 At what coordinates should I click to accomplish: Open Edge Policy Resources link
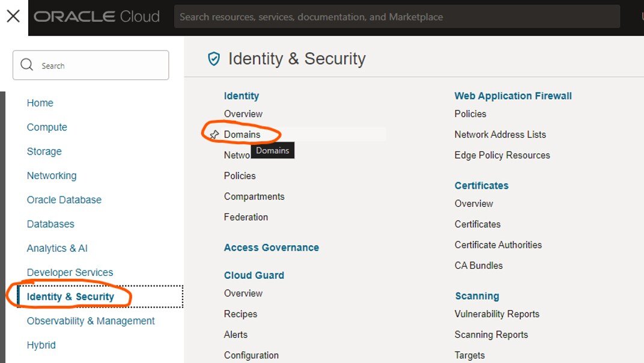pos(502,155)
